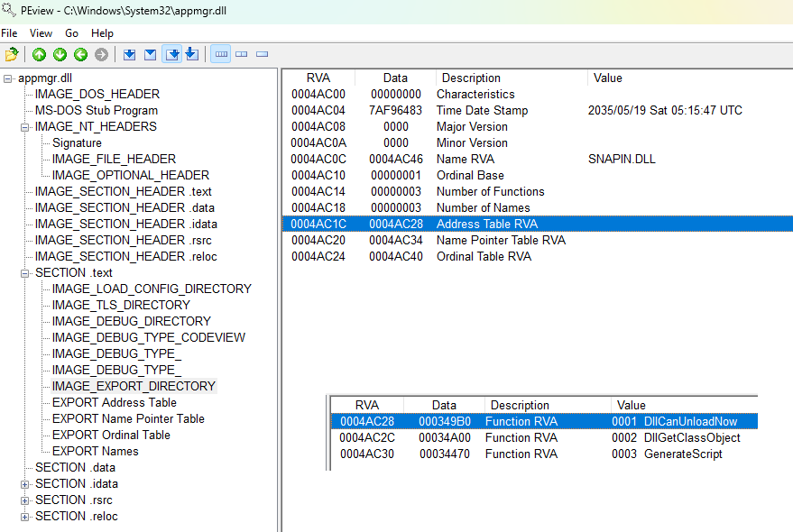Select the Signature tree item
Image resolution: width=793 pixels, height=532 pixels.
[x=77, y=142]
